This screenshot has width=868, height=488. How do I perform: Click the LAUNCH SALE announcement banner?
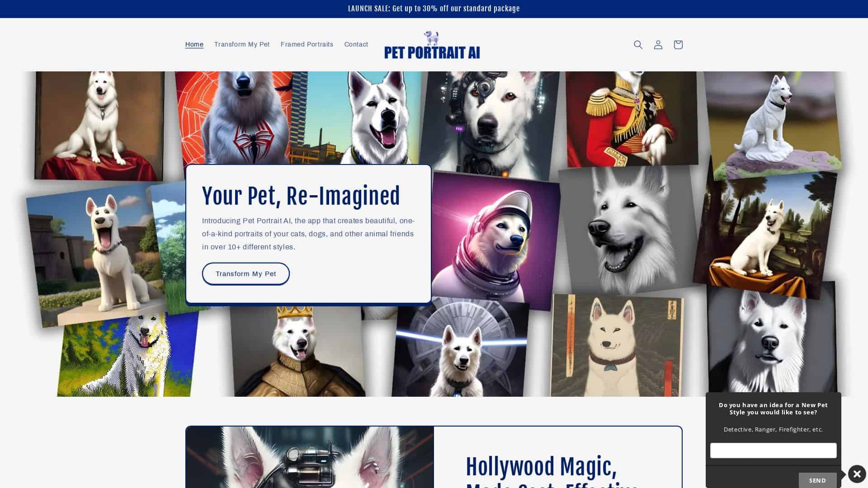434,9
